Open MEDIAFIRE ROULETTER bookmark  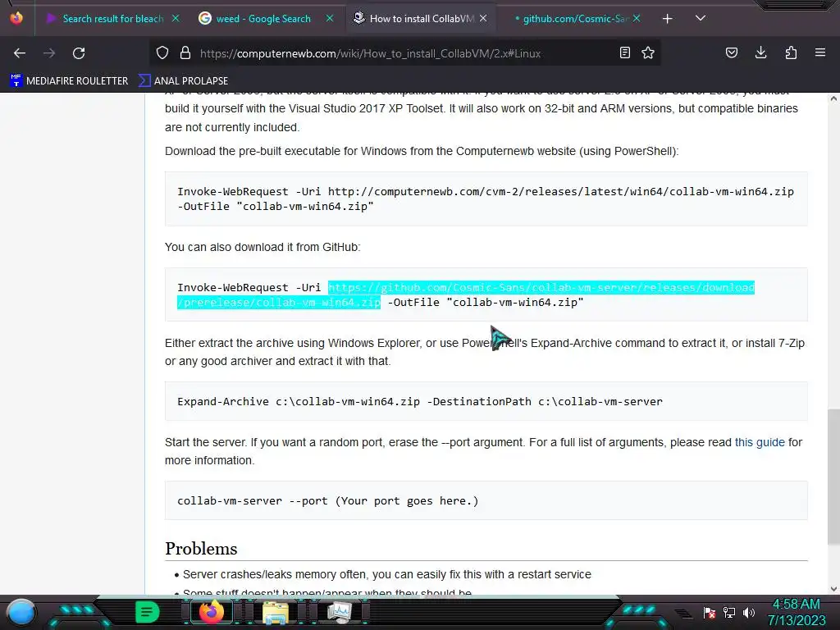tap(69, 81)
